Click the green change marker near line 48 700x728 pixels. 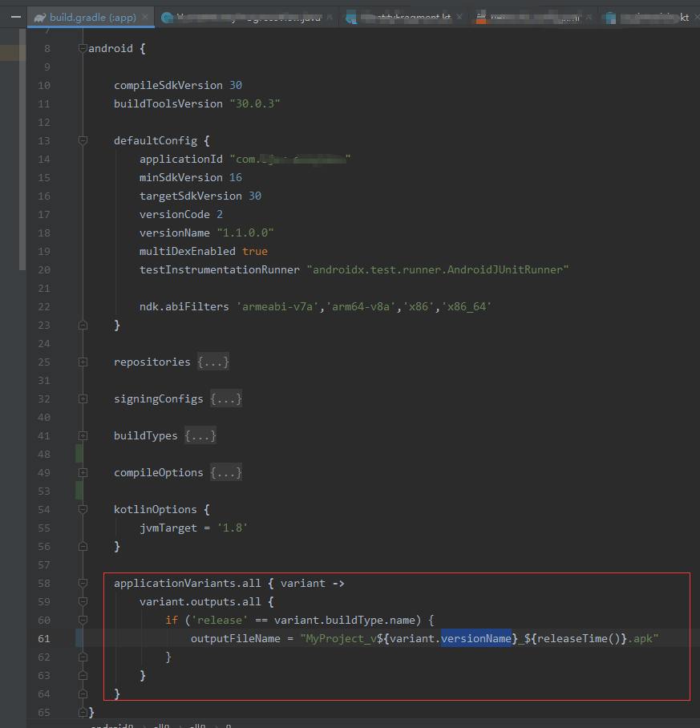(x=78, y=454)
